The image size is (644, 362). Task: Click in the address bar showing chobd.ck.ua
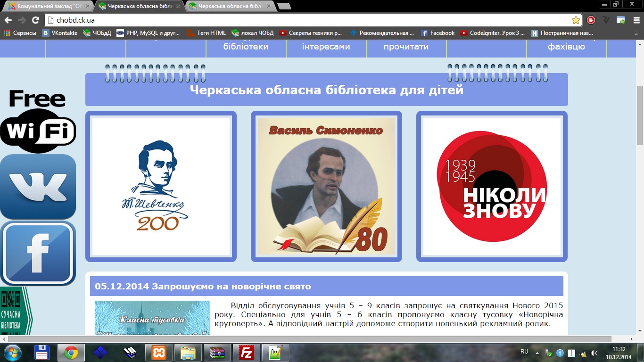tap(306, 20)
